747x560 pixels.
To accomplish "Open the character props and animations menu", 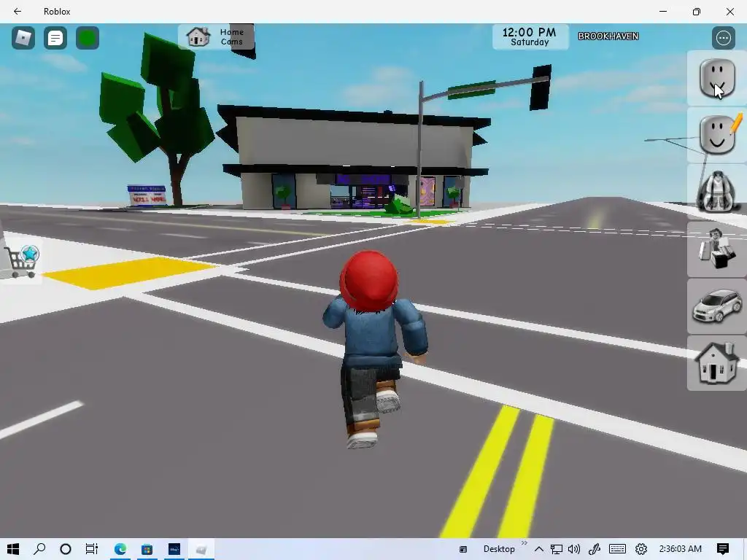I will [x=717, y=249].
